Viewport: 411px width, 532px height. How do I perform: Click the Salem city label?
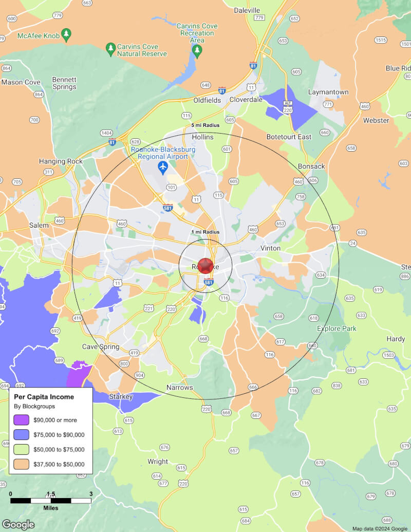(39, 225)
